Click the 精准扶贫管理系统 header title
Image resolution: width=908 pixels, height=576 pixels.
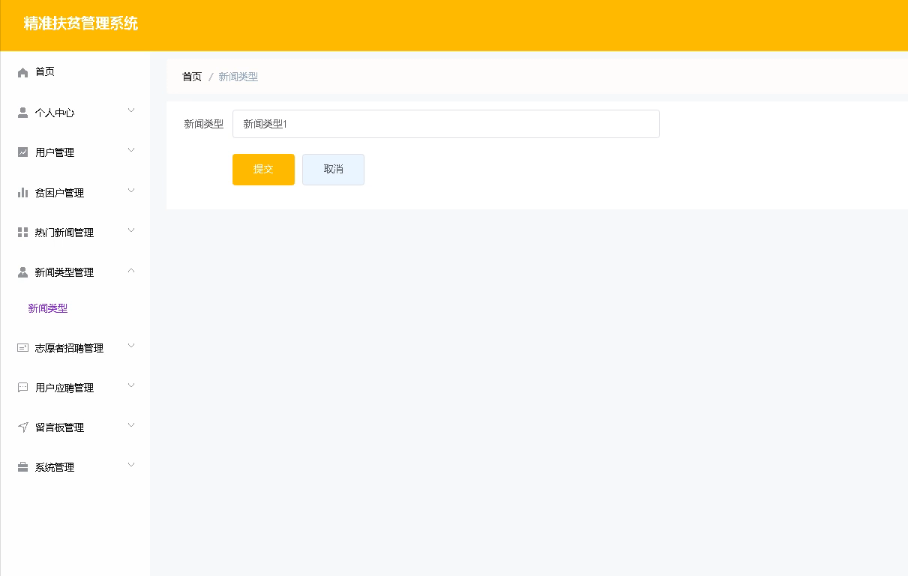(x=80, y=24)
